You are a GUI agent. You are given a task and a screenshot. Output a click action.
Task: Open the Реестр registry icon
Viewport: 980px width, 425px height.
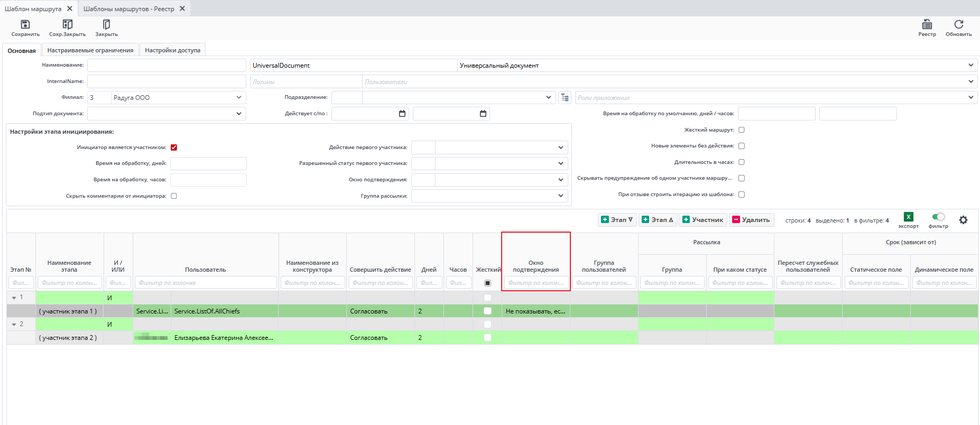[927, 25]
